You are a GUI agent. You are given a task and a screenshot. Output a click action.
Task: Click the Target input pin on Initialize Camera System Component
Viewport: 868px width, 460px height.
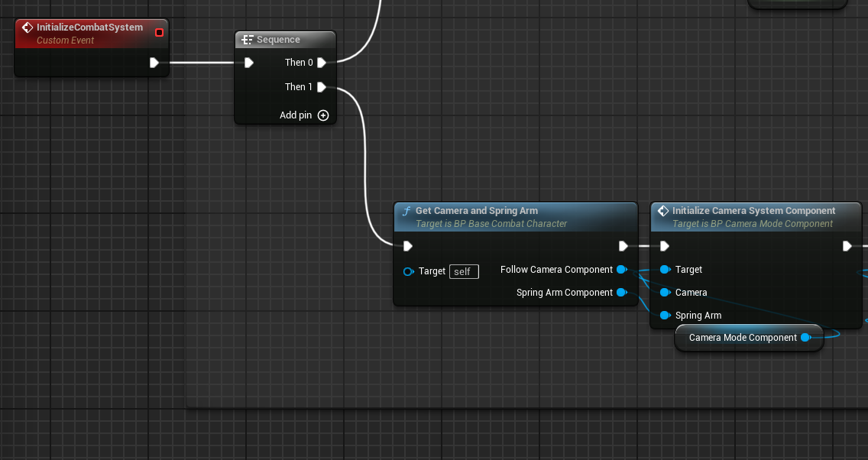663,269
